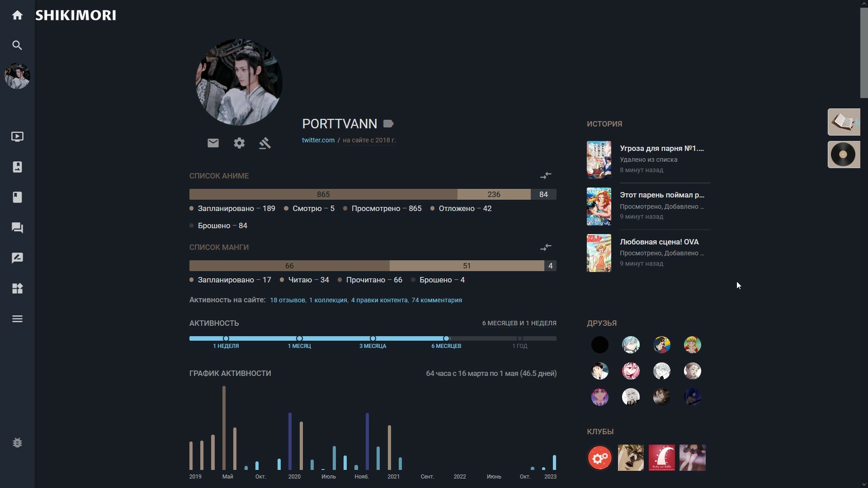The image size is (868, 488).
Task: Collapse the manga list stats
Action: 546,247
